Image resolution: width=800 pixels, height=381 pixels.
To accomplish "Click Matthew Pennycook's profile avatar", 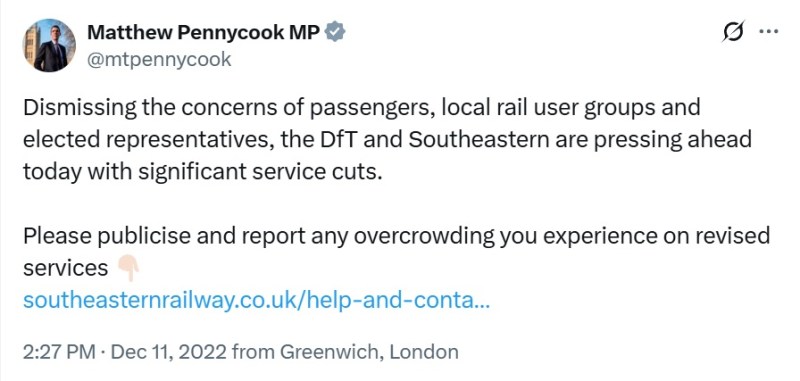I will [x=49, y=45].
